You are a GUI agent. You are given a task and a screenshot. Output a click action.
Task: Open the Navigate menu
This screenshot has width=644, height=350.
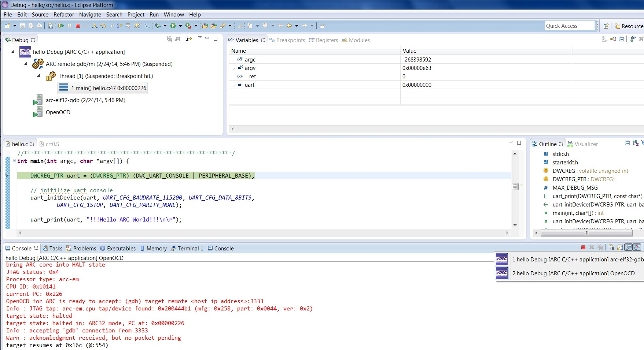pyautogui.click(x=90, y=15)
